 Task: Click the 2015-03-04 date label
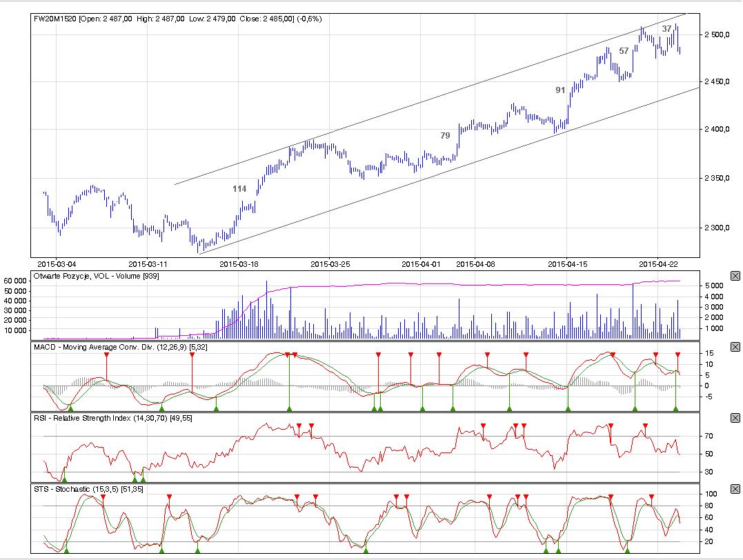click(x=57, y=264)
